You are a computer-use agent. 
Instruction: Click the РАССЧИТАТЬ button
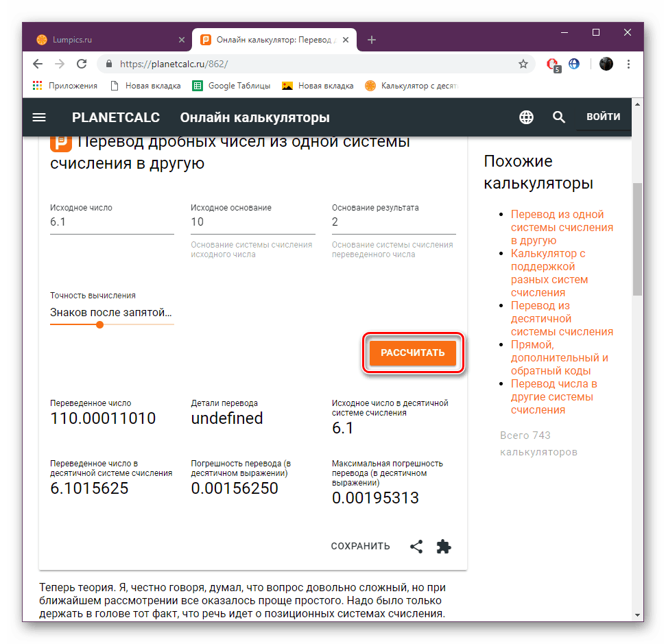tap(413, 353)
